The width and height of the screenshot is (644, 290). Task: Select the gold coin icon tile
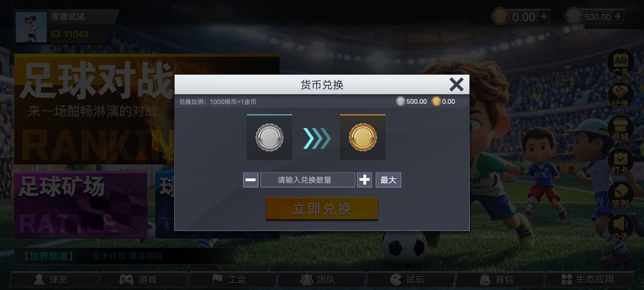(363, 137)
